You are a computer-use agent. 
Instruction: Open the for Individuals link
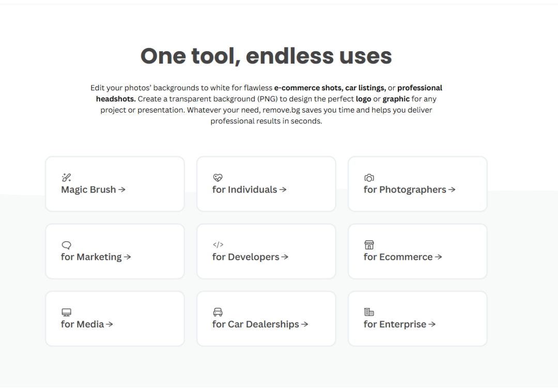tap(244, 190)
